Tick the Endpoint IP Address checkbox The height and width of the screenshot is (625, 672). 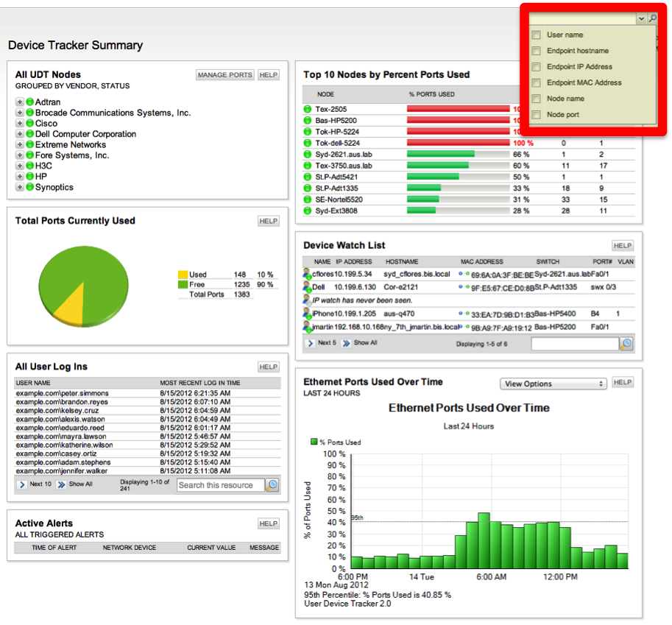(536, 66)
